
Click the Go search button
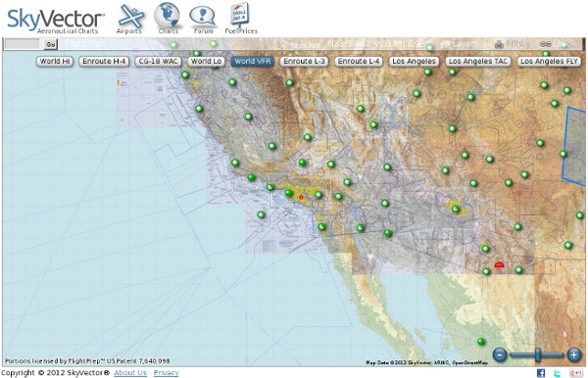click(x=51, y=44)
